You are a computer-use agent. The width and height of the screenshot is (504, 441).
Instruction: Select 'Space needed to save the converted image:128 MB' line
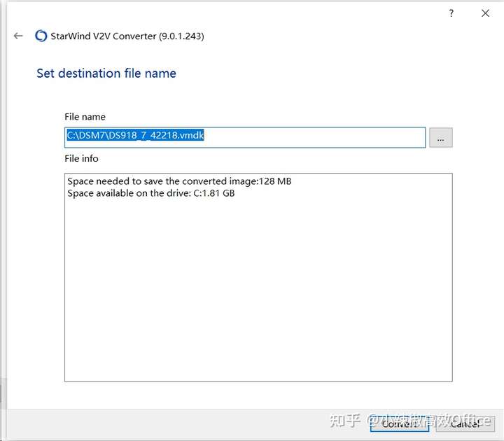pyautogui.click(x=179, y=181)
